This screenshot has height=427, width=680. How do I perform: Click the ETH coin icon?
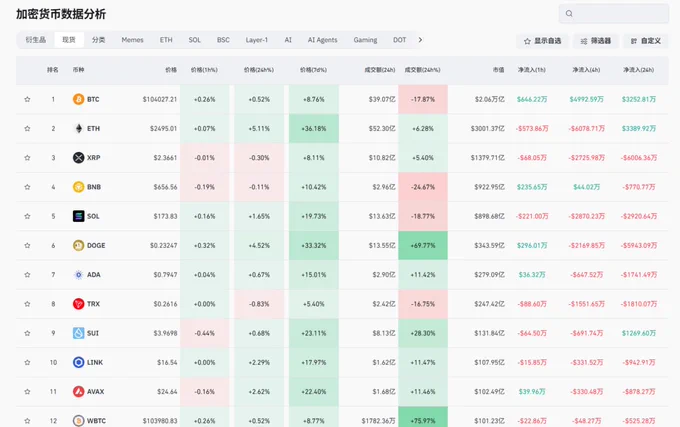point(78,128)
